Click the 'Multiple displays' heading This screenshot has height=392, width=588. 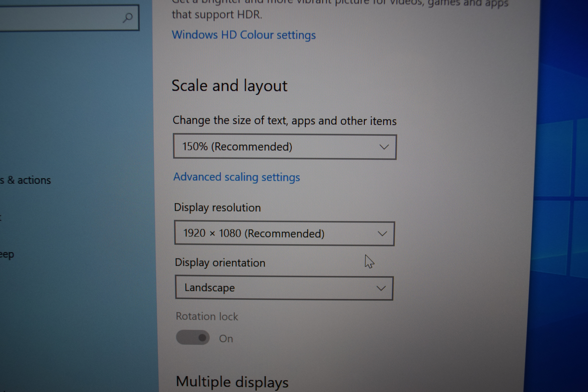[232, 382]
